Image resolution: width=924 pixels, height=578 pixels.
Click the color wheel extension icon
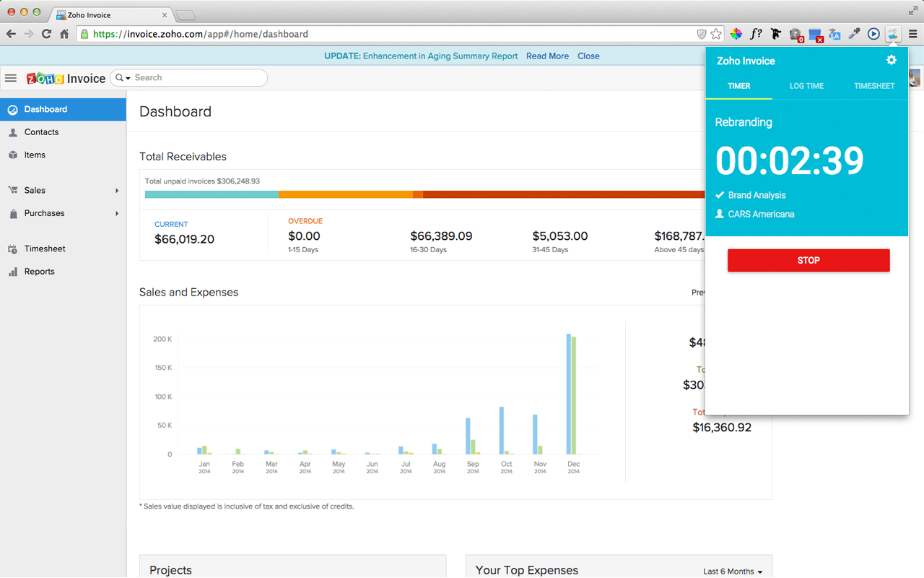[736, 34]
